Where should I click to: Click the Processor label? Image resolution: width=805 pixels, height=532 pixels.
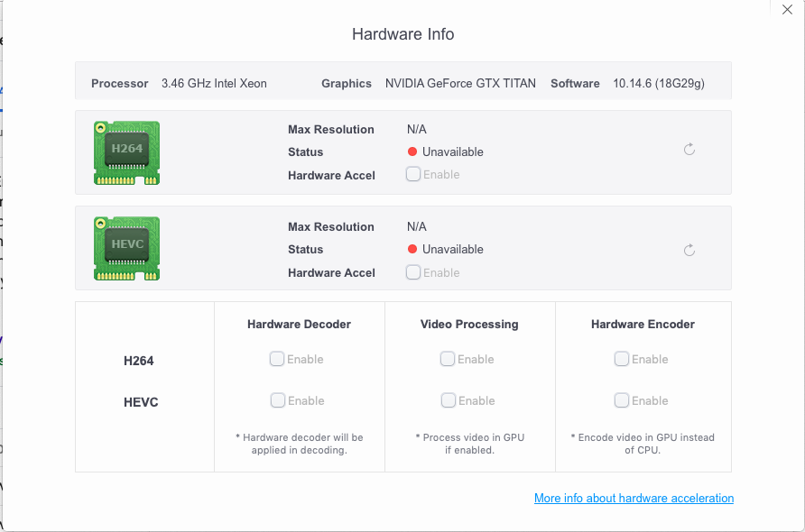[x=120, y=83]
